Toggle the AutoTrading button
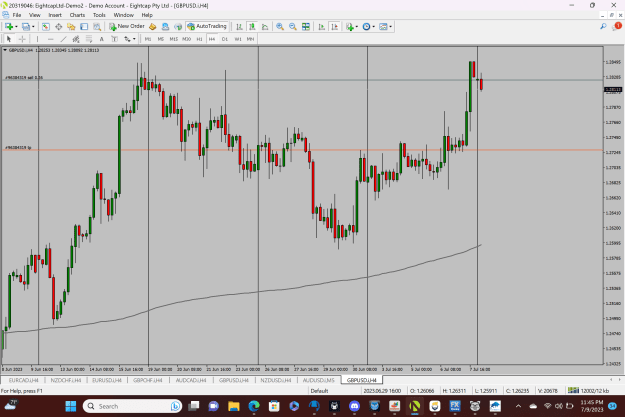This screenshot has width=625, height=417. coord(207,26)
